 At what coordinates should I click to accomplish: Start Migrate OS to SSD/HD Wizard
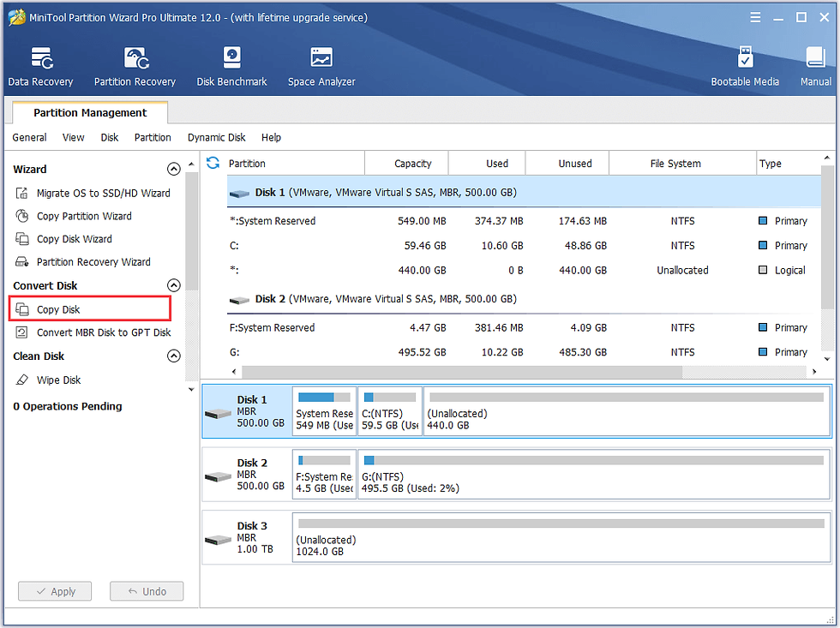(104, 194)
